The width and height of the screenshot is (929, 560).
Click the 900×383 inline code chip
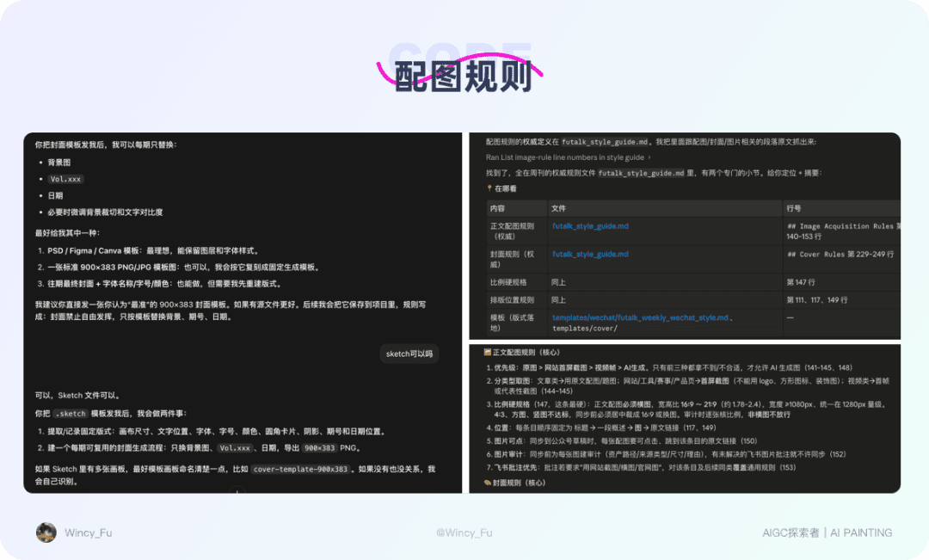[x=320, y=448]
